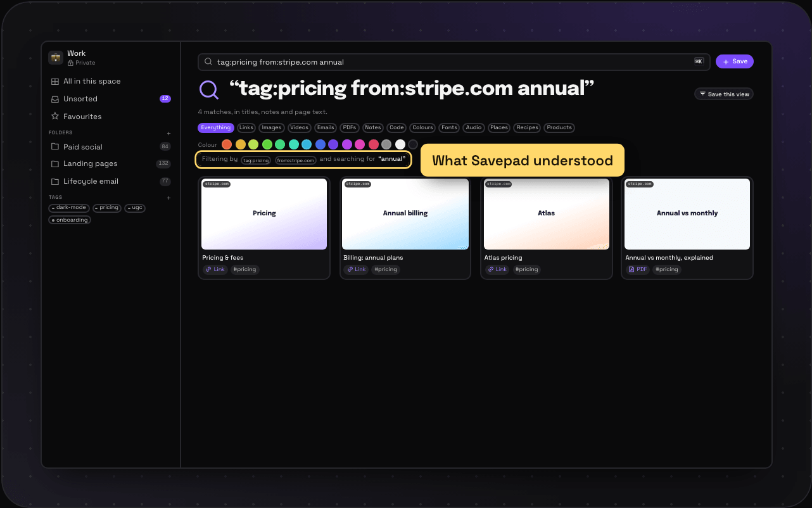
Task: Pick the grey colour swatch
Action: pyautogui.click(x=386, y=144)
